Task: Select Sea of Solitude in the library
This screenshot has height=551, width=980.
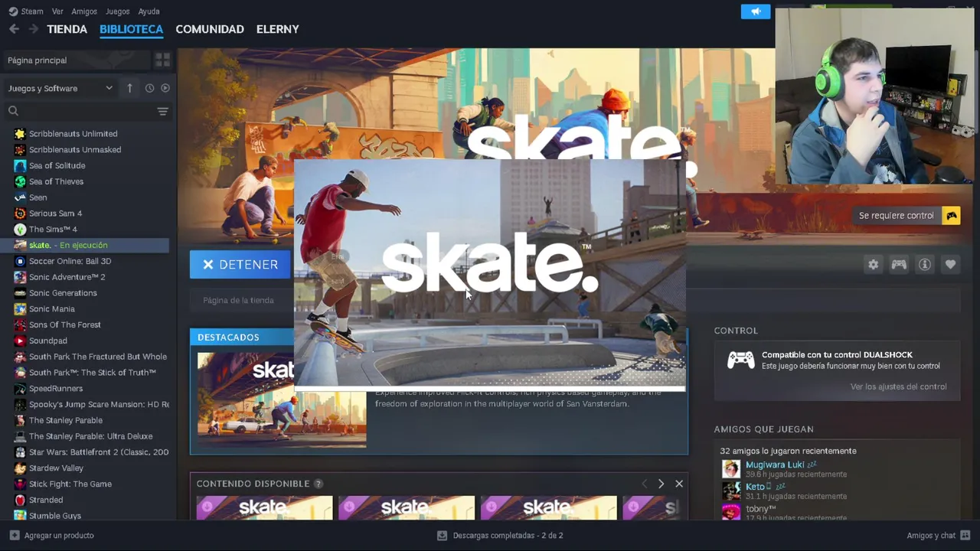Action: point(57,166)
